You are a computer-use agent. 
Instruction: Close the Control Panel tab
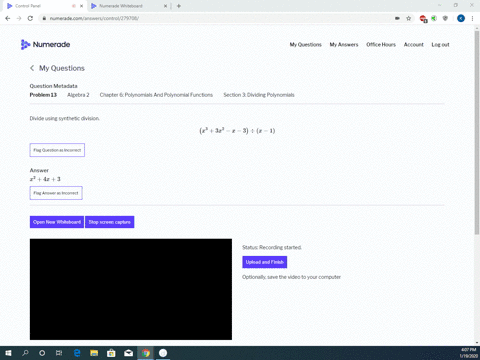(81, 6)
